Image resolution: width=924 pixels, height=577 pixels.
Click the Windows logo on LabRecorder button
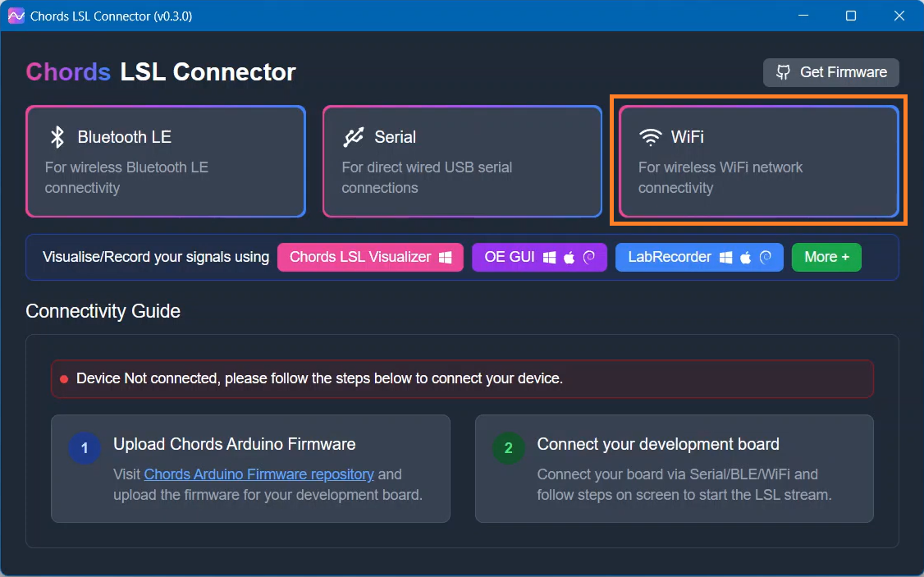(x=725, y=258)
